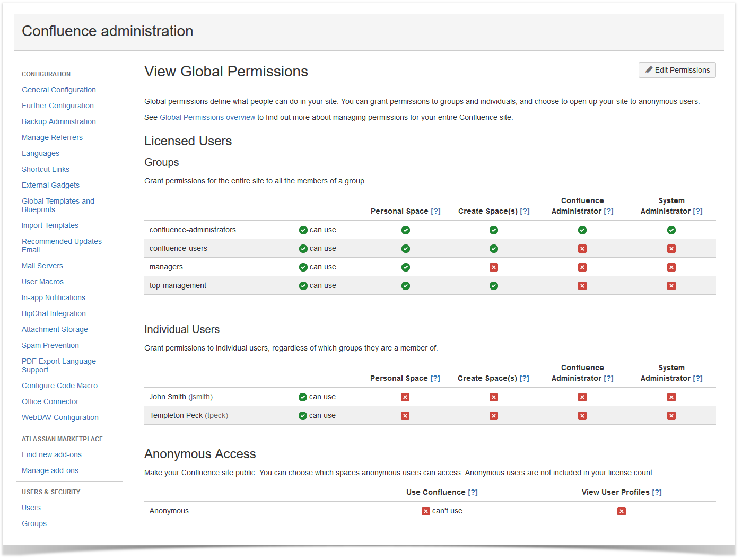Screen dimensions: 742x560
Task: Go to Configure Code Macro
Action: (x=59, y=386)
